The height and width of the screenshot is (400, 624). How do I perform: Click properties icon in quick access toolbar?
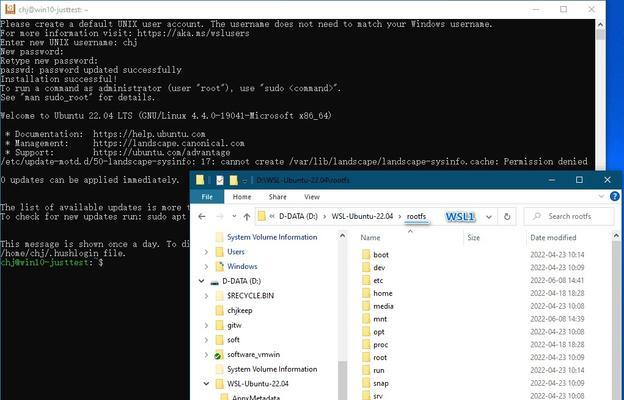[x=220, y=180]
